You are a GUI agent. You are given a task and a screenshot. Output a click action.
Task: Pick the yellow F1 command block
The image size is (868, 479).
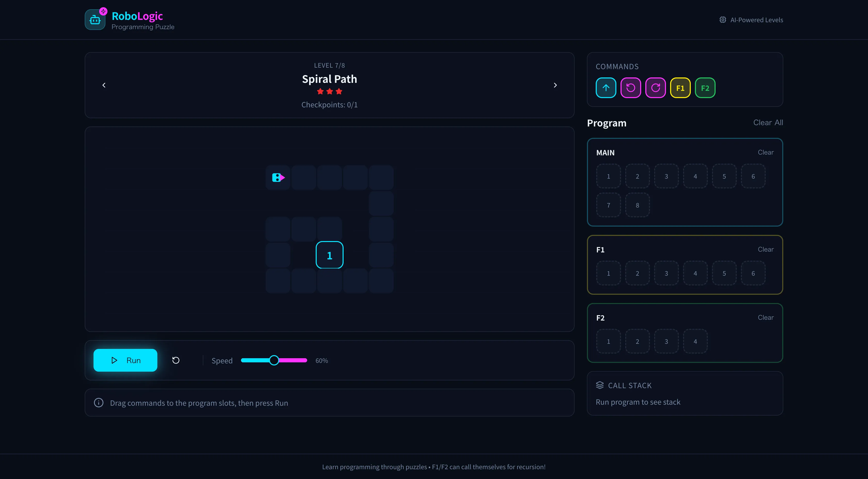click(680, 88)
